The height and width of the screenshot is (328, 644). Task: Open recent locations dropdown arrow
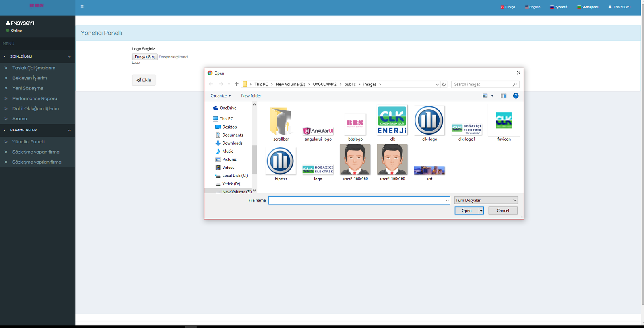[229, 84]
